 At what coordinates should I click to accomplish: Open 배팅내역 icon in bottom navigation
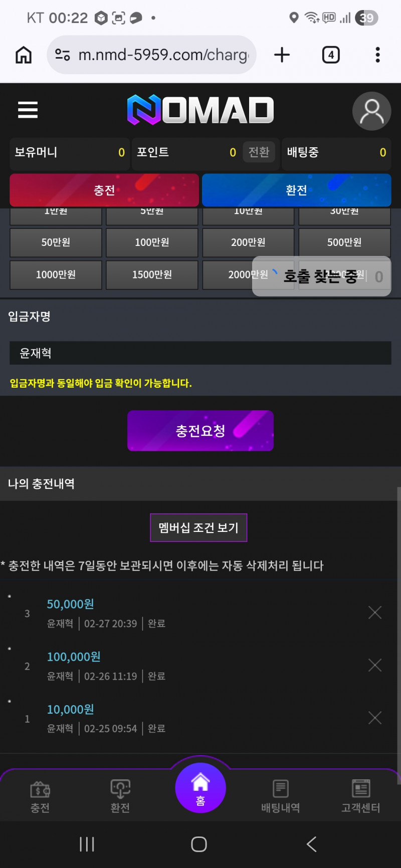[x=280, y=795]
